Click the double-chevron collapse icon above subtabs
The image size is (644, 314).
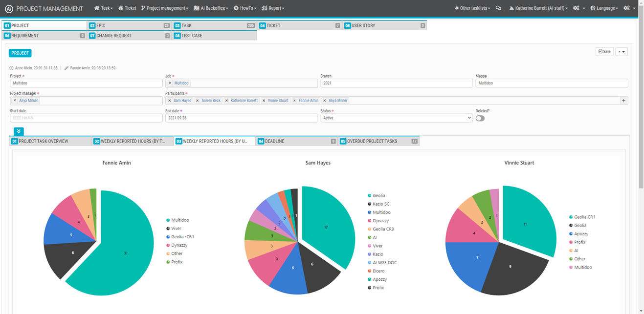coord(18,131)
